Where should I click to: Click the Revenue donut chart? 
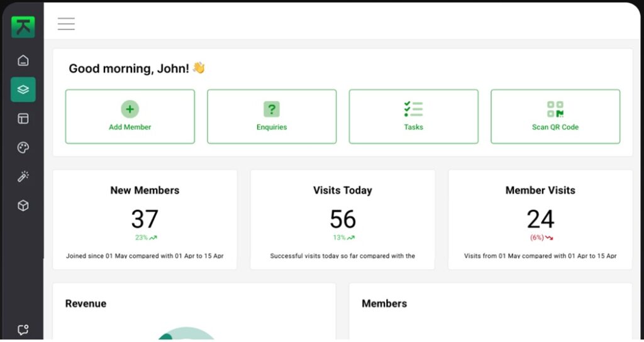coord(187,333)
